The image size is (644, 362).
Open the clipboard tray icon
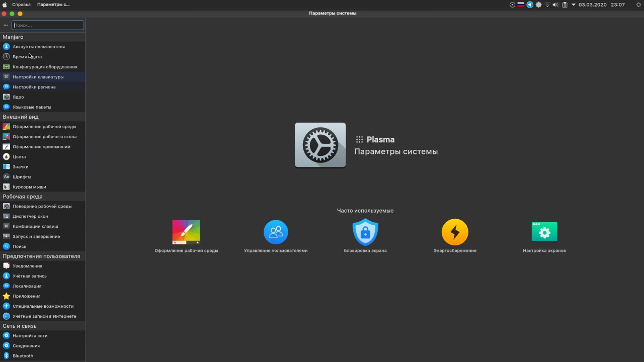[565, 5]
